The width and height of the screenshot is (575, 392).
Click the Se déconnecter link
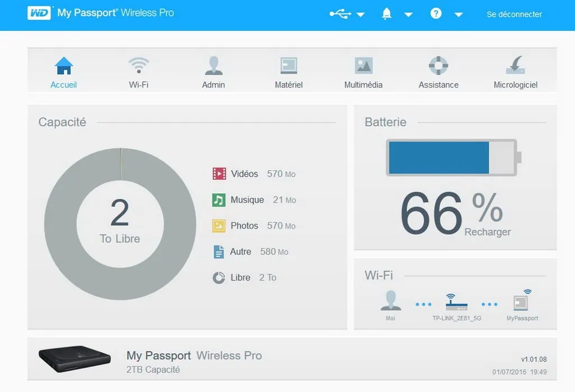[x=514, y=14]
